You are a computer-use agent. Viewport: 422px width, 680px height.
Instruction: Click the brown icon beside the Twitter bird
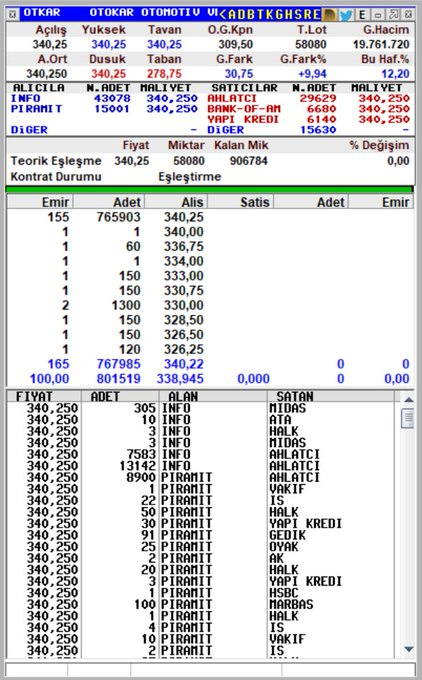coord(330,15)
